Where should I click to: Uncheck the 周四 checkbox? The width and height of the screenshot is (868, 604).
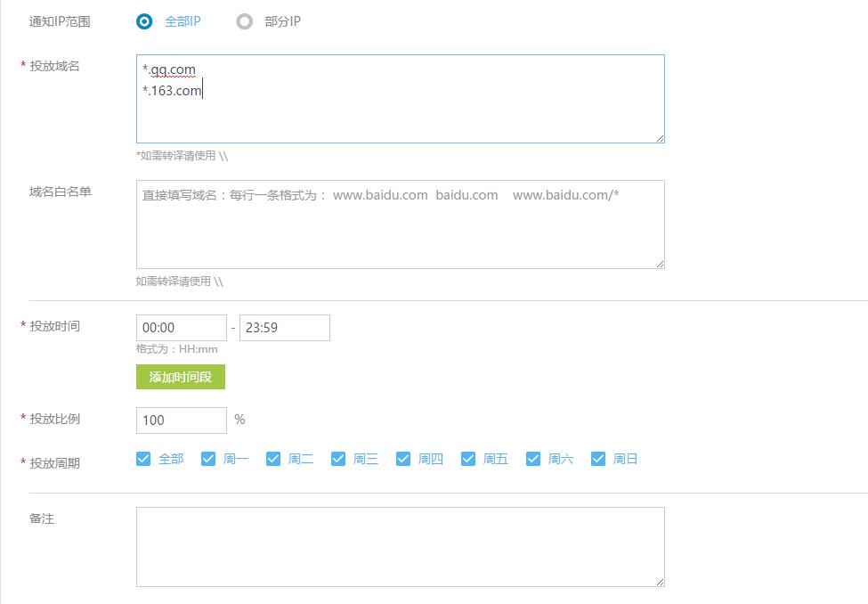click(x=403, y=459)
